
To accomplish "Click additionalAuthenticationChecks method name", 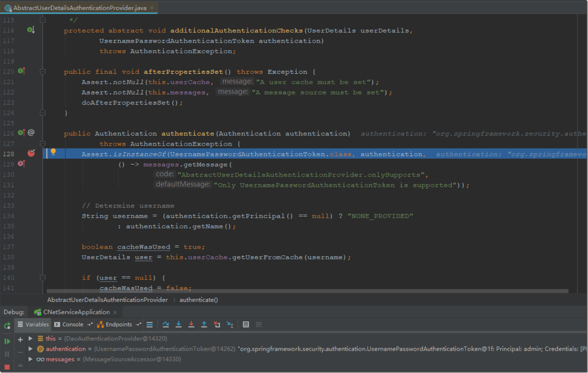I will pyautogui.click(x=237, y=30).
